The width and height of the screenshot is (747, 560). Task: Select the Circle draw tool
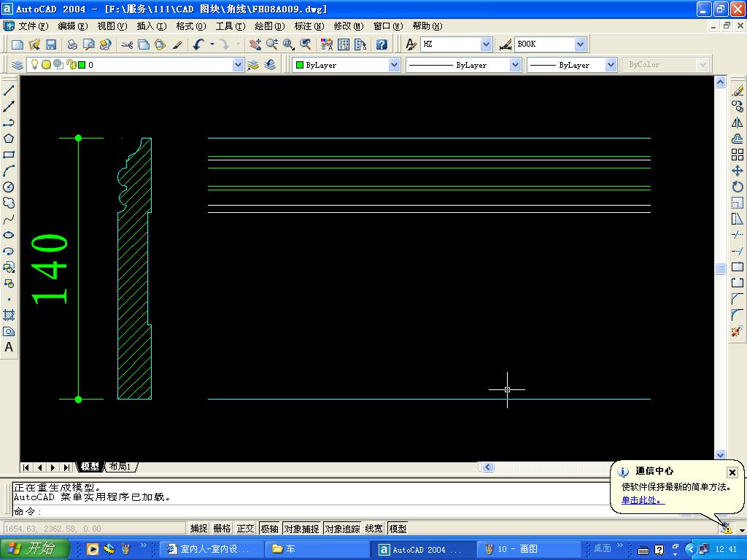[x=9, y=187]
